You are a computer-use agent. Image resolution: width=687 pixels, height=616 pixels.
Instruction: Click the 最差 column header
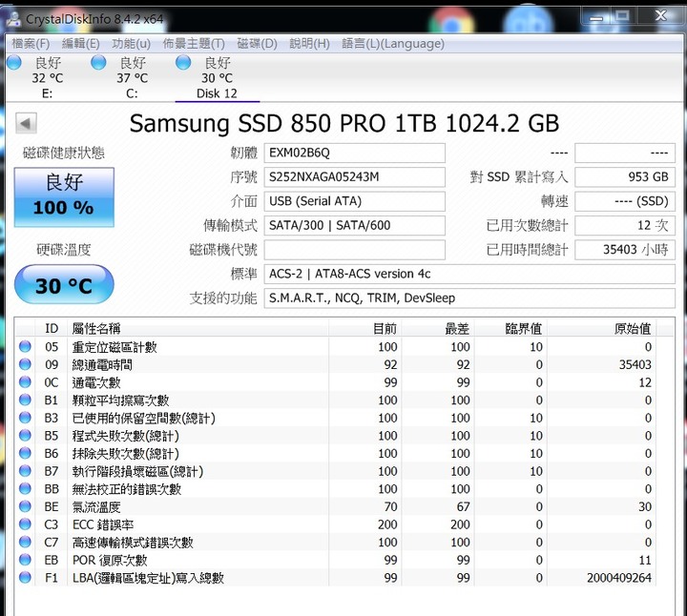tap(438, 328)
